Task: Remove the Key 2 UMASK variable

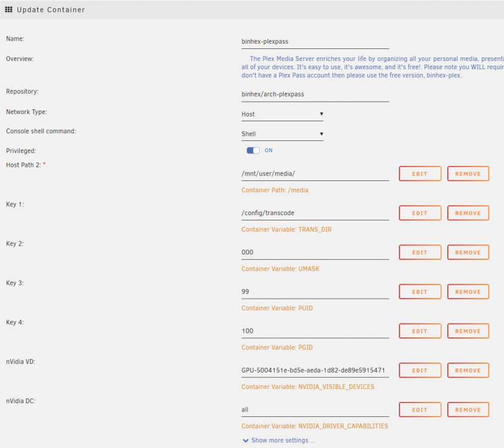Action: click(x=468, y=253)
